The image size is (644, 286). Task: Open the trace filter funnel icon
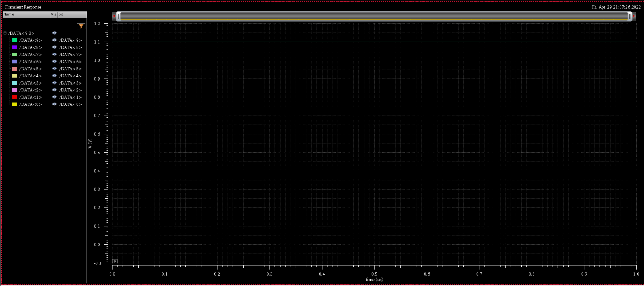click(81, 26)
